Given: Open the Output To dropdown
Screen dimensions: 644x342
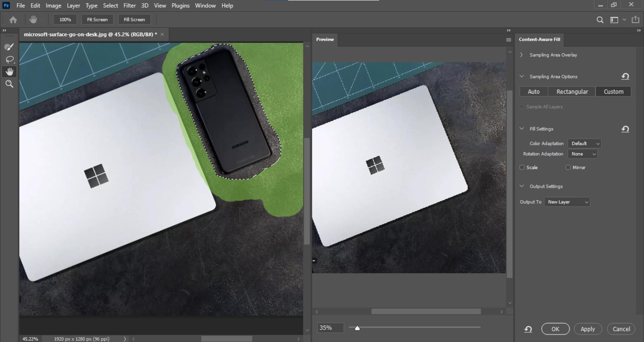Looking at the screenshot, I should coord(567,202).
